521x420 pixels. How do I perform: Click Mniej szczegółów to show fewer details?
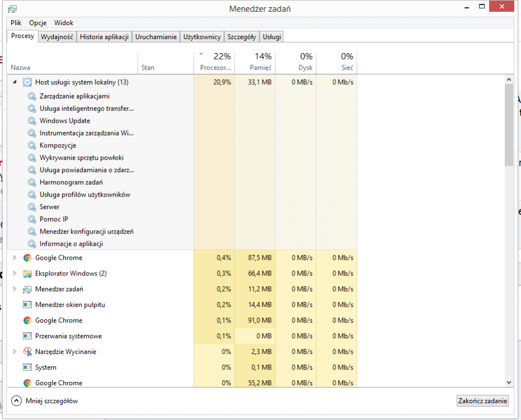[45, 401]
